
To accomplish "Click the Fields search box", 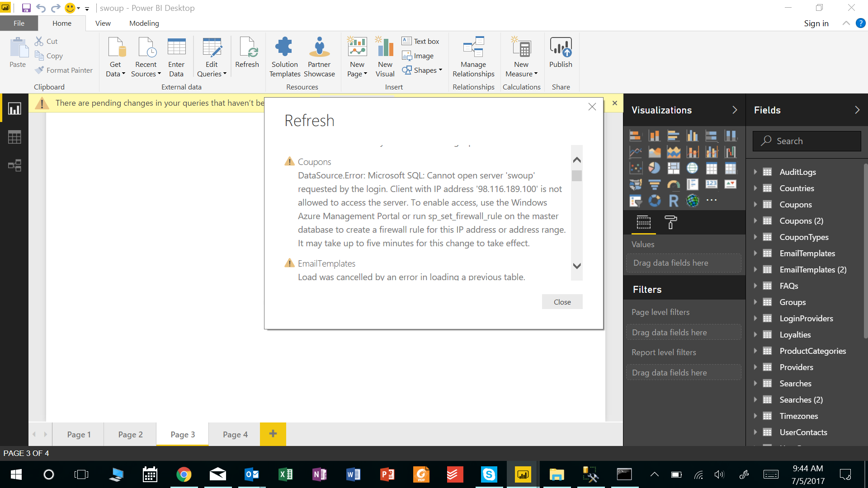I will pyautogui.click(x=807, y=141).
